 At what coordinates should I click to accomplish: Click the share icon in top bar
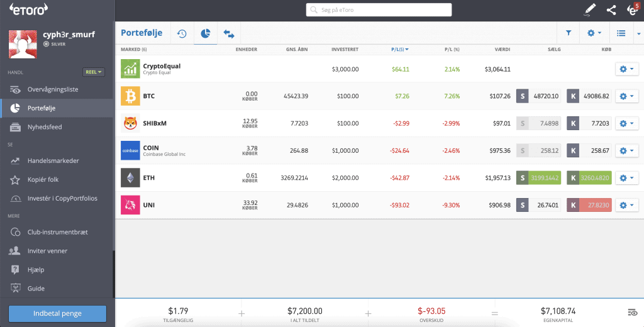click(x=611, y=10)
